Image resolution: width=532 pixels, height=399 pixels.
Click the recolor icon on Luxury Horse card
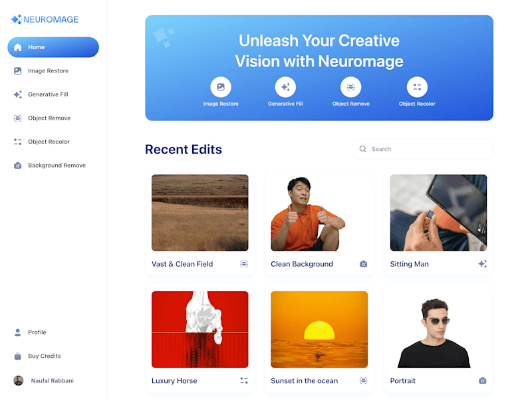(244, 380)
